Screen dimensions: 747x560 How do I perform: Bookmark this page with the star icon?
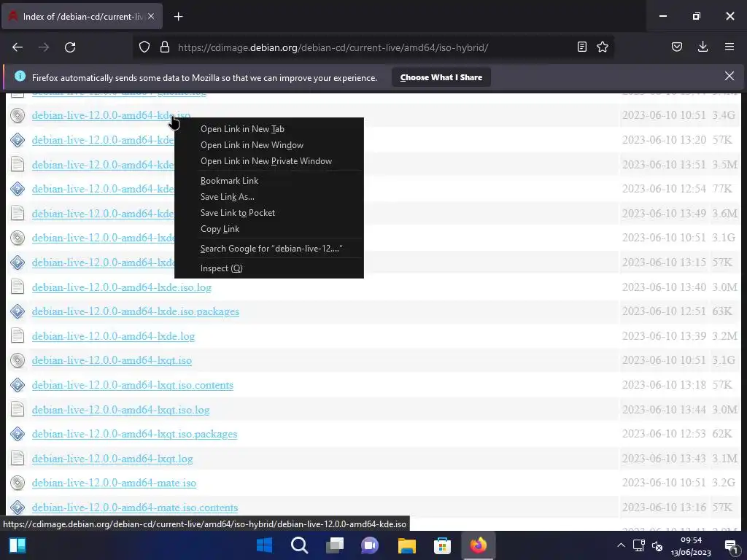pyautogui.click(x=603, y=47)
